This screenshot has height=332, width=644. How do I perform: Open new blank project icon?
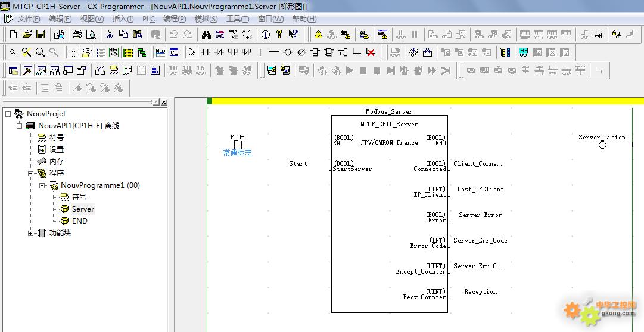[x=13, y=35]
